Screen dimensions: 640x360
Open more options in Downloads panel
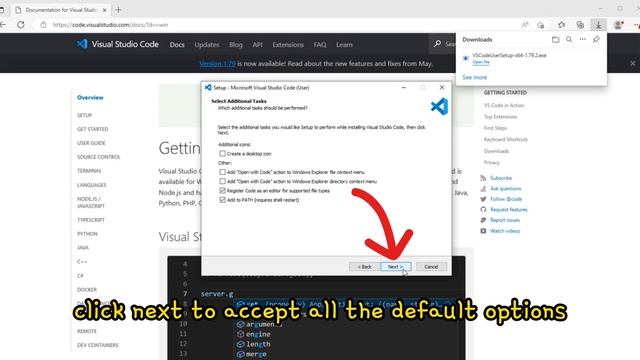582,40
